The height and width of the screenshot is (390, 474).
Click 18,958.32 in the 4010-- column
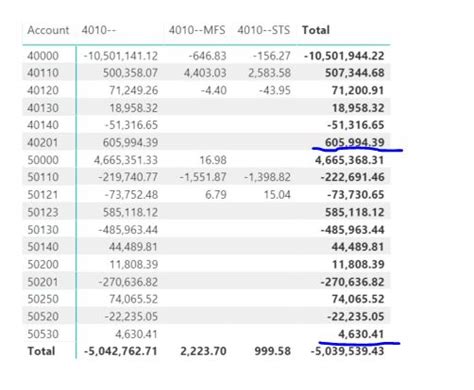[x=134, y=108]
